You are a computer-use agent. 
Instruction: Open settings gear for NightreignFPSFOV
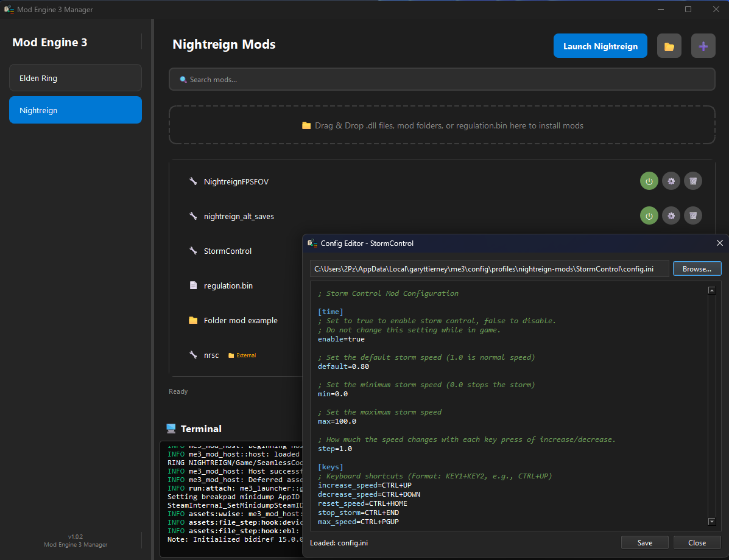click(x=671, y=181)
